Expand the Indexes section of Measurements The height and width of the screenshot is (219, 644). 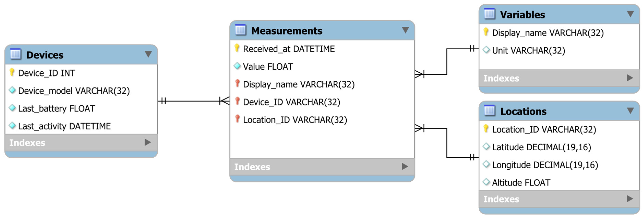pyautogui.click(x=405, y=167)
